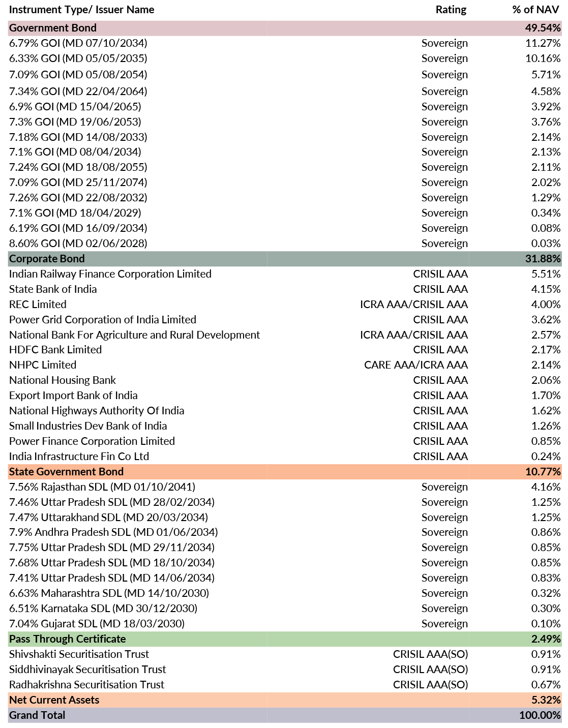
Task: Select the 7.34% GOI (MD 22/04/2064) row
Action: coord(78,92)
